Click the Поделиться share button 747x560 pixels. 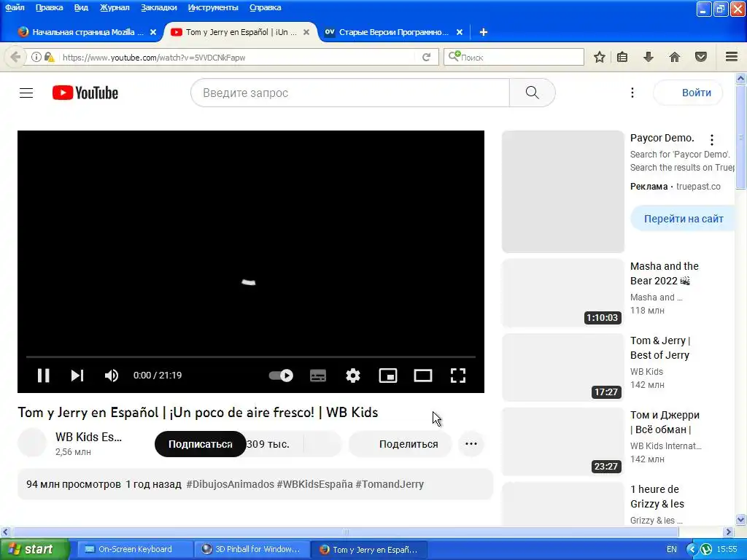coord(400,444)
